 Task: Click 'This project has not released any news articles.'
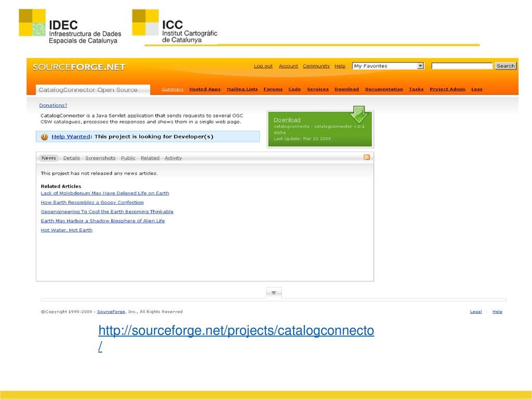tap(99, 174)
